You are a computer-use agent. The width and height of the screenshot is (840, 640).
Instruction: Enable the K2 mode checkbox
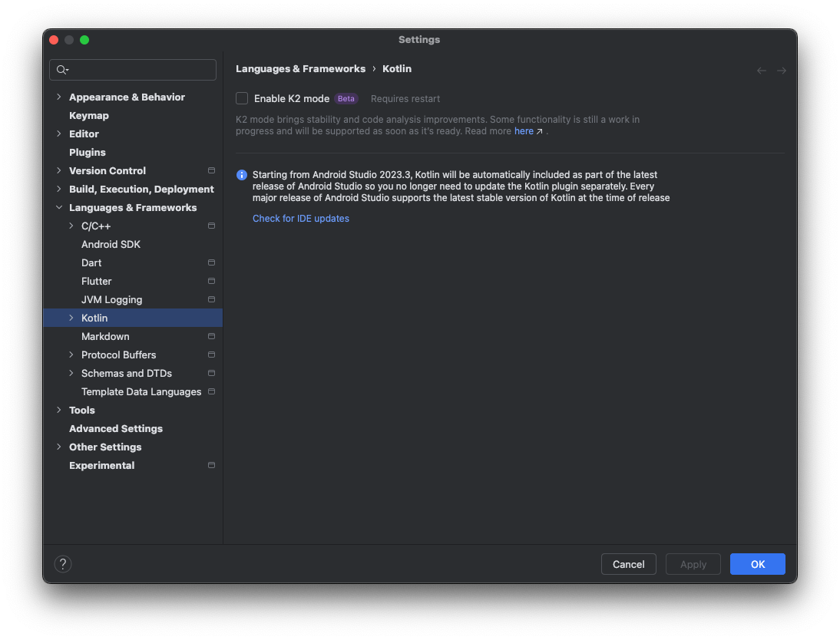242,98
